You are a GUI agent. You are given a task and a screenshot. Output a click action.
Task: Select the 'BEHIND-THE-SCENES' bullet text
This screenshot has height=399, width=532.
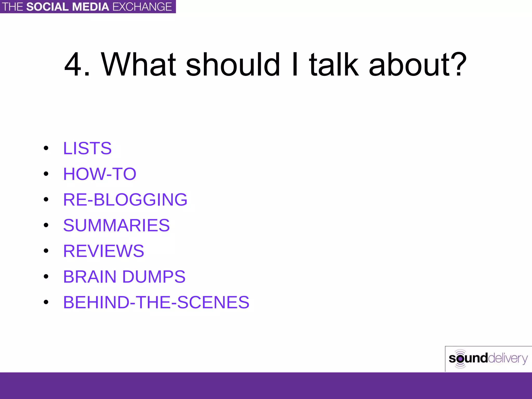156,302
